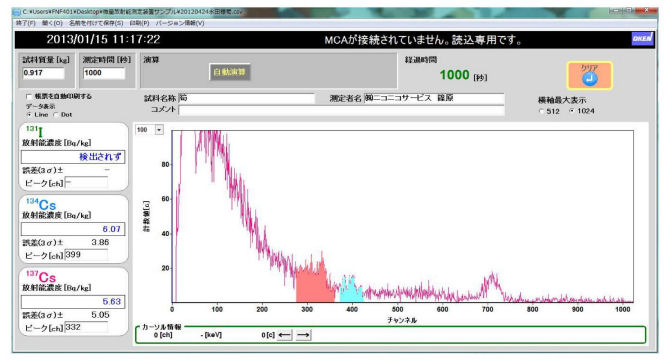Click the 134Cs peak channel field 399
The width and height of the screenshot is (670, 362).
(86, 255)
